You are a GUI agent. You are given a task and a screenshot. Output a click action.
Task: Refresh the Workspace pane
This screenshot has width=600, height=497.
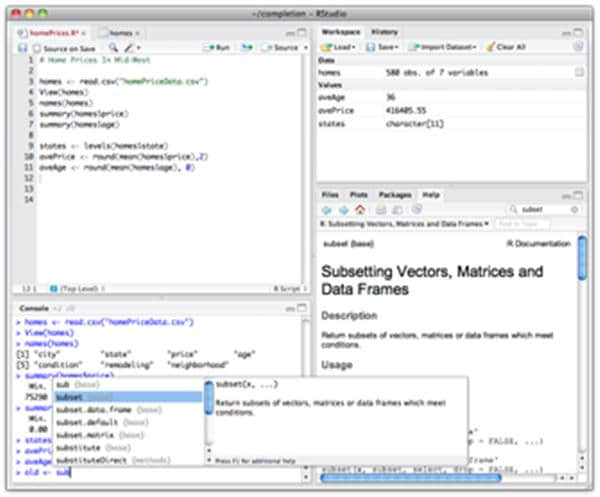[578, 47]
